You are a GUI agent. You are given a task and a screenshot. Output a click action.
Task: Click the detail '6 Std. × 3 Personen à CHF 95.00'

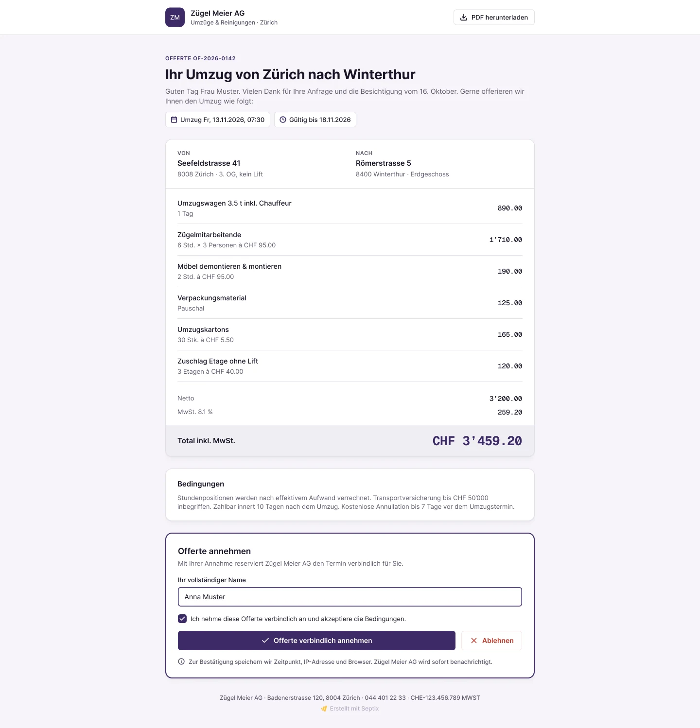tap(227, 245)
